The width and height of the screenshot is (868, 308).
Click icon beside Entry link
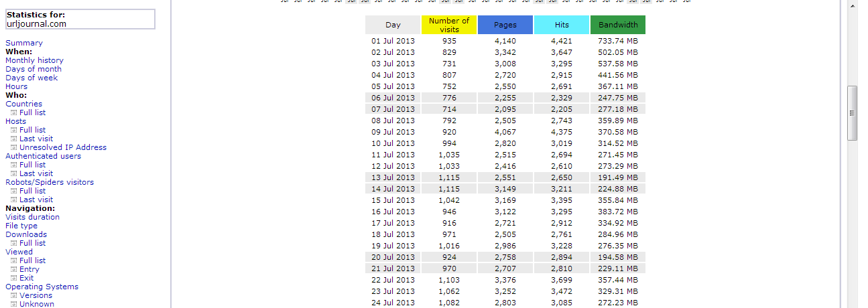point(13,269)
